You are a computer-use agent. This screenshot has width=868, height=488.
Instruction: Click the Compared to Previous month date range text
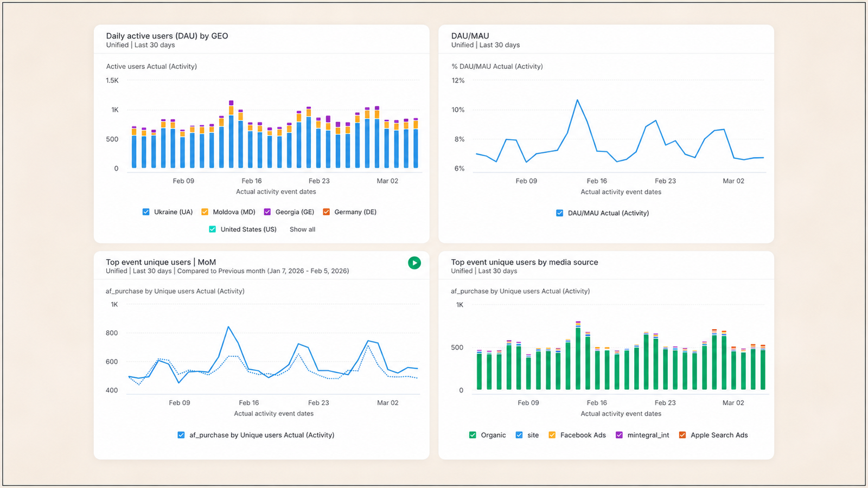[x=263, y=271]
